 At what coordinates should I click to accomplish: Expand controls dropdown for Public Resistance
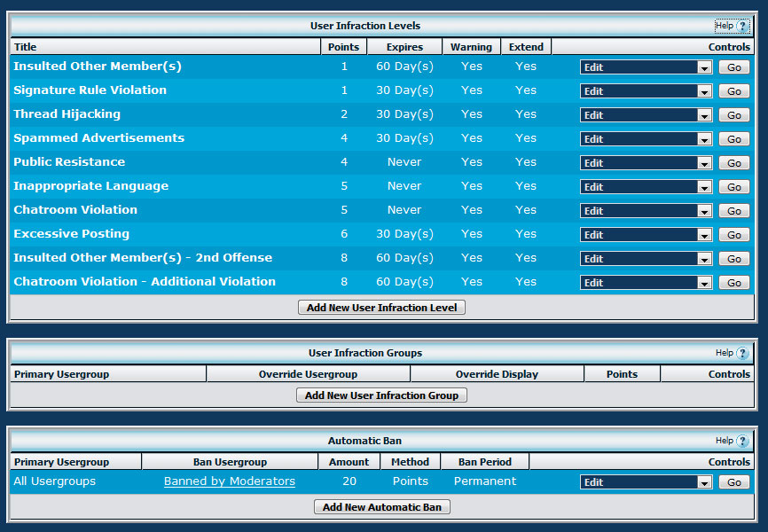tap(646, 163)
